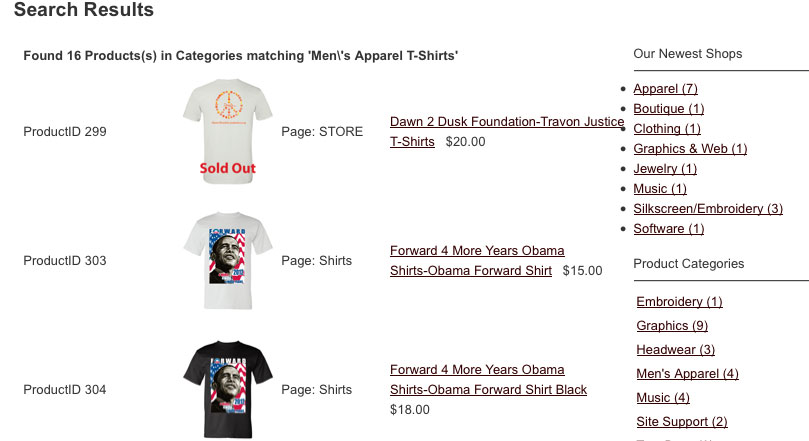Click the Music (1) shop link

click(x=660, y=189)
